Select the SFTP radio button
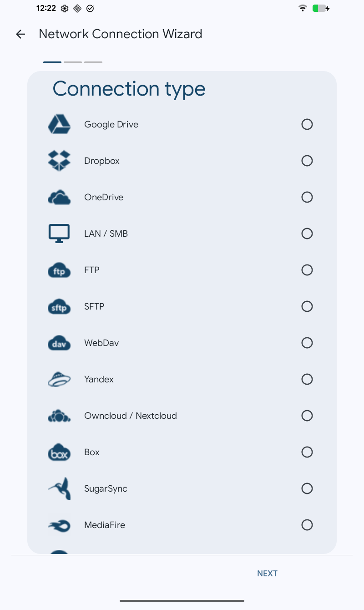364x610 pixels. (307, 306)
